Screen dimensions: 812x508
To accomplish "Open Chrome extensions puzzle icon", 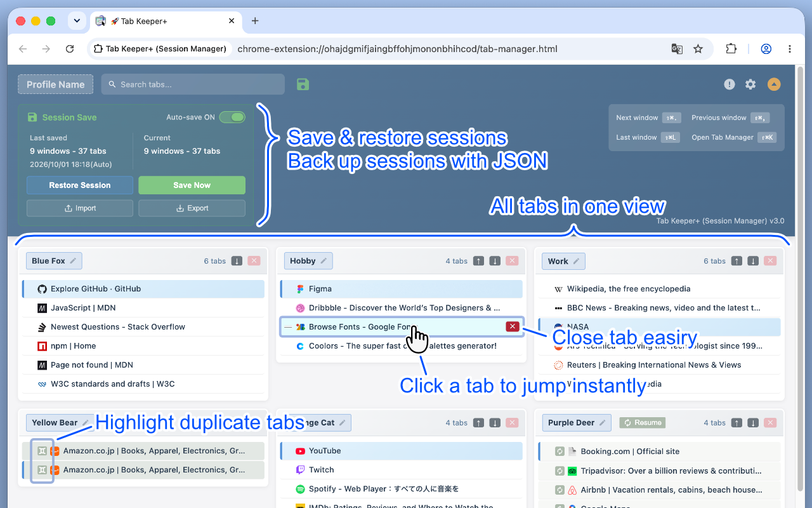I will (x=731, y=49).
